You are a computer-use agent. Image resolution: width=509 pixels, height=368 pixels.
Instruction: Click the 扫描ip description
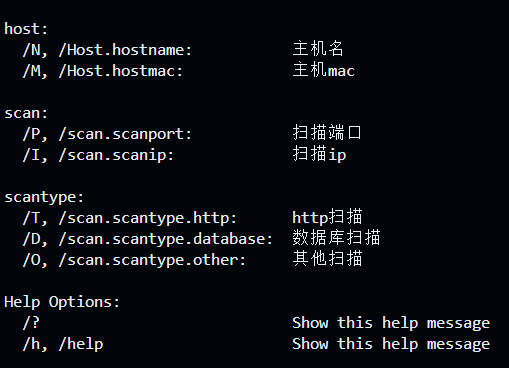(319, 154)
